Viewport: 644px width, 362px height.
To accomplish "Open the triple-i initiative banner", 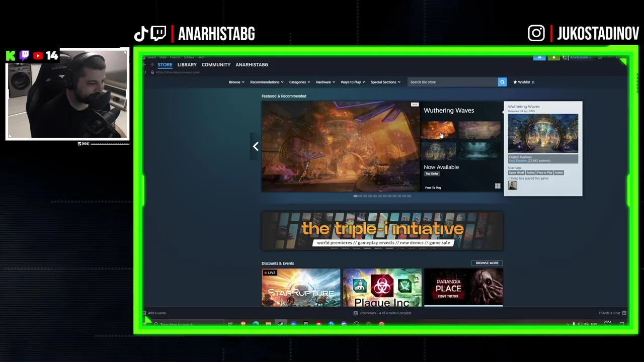I will [x=382, y=231].
